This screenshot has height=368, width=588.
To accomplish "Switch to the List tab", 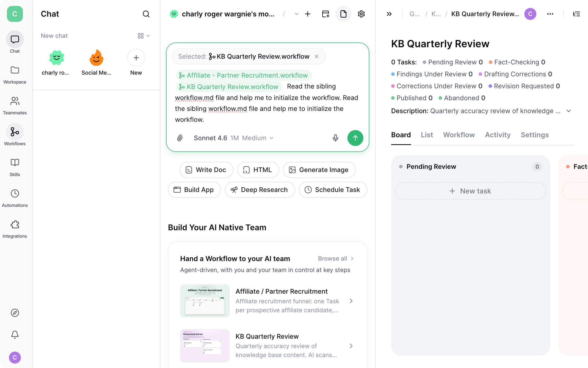I will 427,135.
